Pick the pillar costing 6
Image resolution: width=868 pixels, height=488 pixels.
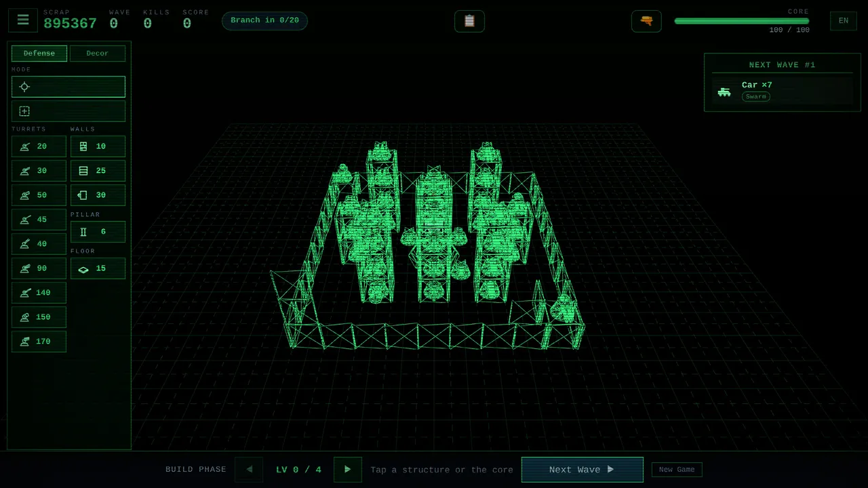[x=98, y=232]
